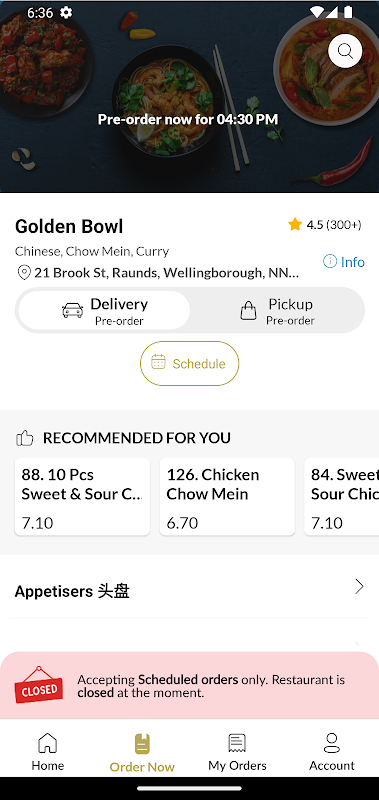Expand the Appetisers category chevron
The height and width of the screenshot is (800, 379).
point(359,587)
